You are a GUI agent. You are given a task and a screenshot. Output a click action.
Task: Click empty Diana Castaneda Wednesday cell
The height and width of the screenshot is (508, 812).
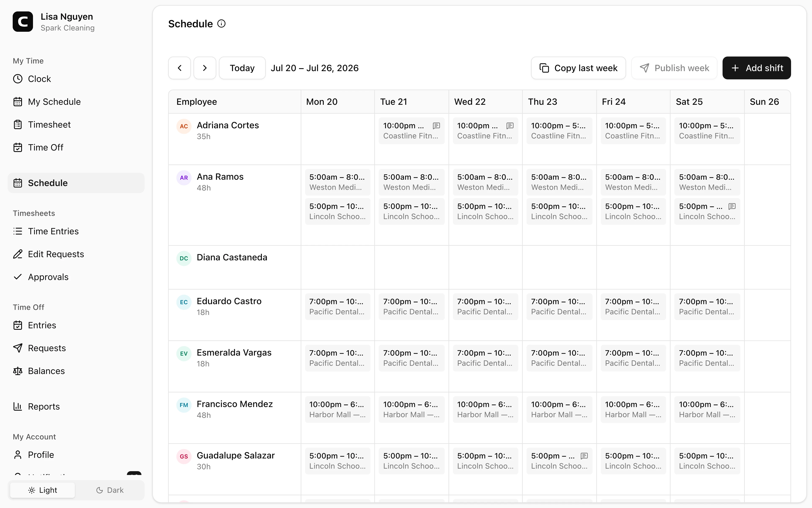[x=486, y=267]
